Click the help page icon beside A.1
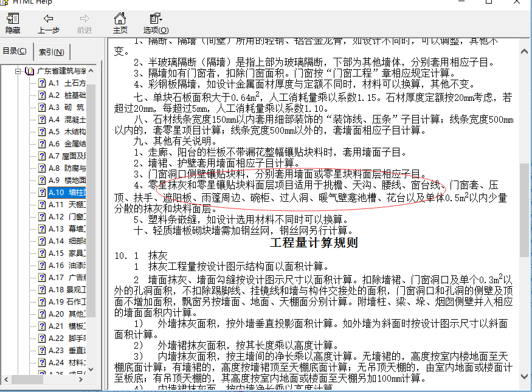This screenshot has height=392, width=532. coord(42,83)
